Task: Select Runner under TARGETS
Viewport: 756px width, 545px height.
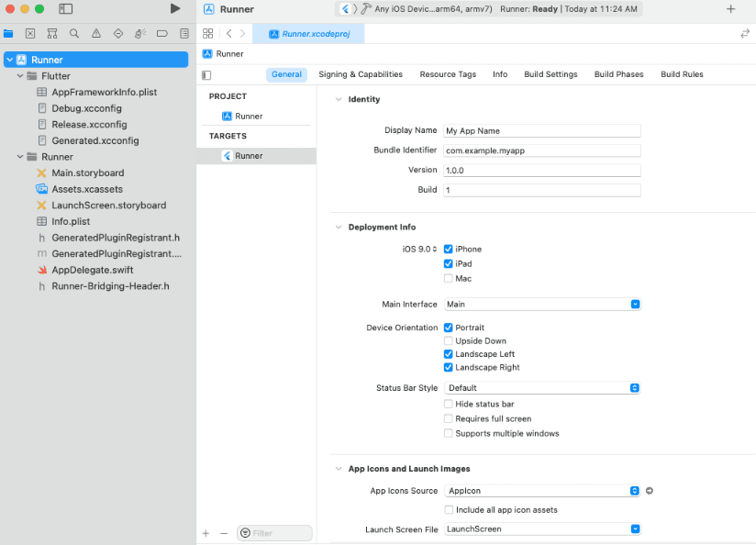Action: point(257,156)
